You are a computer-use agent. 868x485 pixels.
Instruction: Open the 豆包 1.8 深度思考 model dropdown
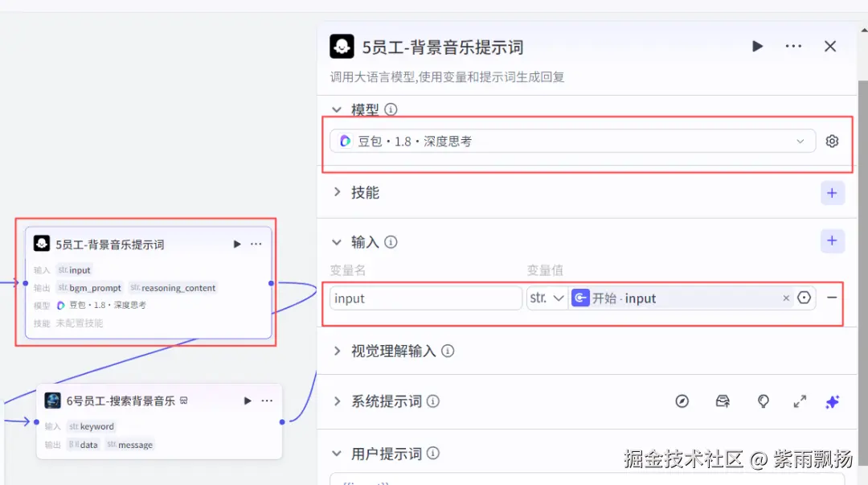572,142
